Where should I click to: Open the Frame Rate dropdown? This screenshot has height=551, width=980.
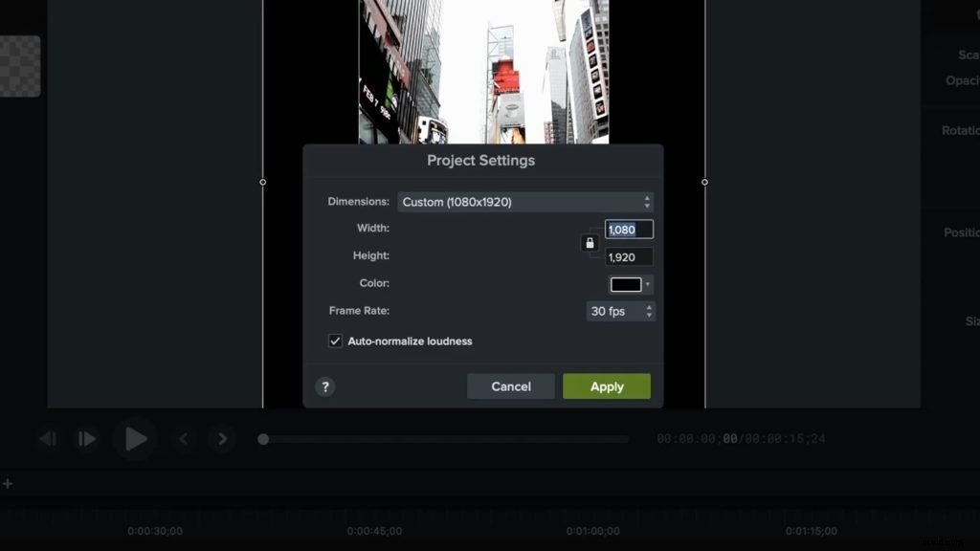[x=617, y=311]
